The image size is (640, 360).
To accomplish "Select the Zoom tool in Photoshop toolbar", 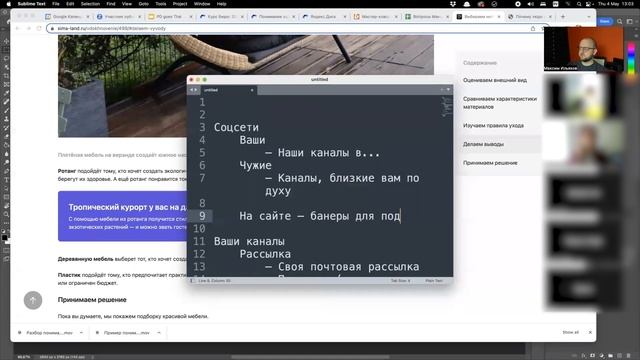I will pyautogui.click(x=6, y=214).
